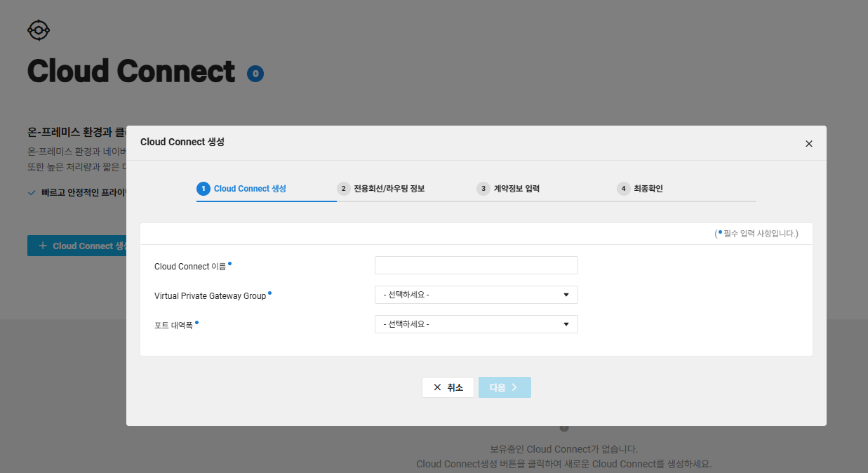Select the Cloud Connect 생성 step tab
The height and width of the screenshot is (473, 868).
click(x=242, y=189)
